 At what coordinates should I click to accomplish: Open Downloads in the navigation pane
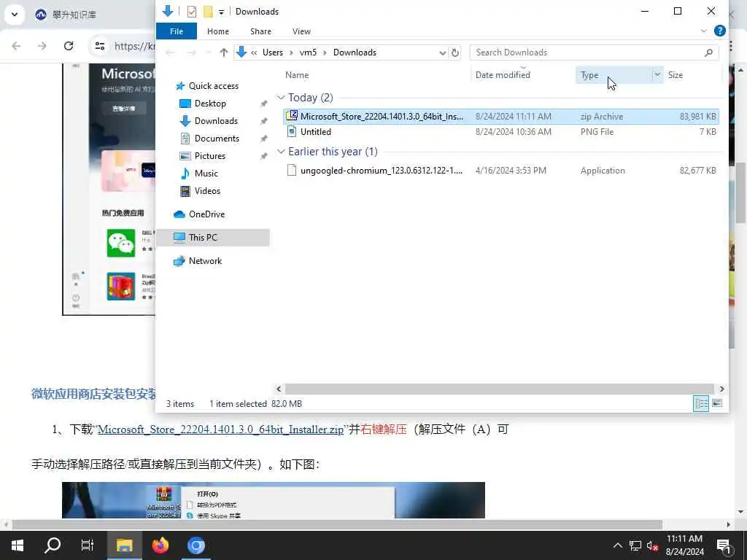(216, 121)
